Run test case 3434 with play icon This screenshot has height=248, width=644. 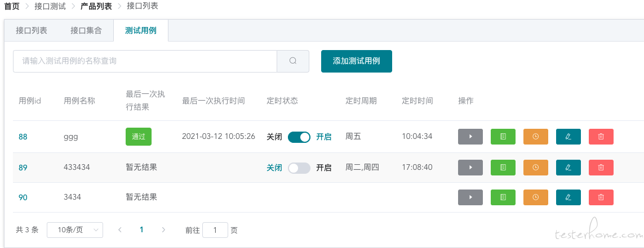pos(470,197)
